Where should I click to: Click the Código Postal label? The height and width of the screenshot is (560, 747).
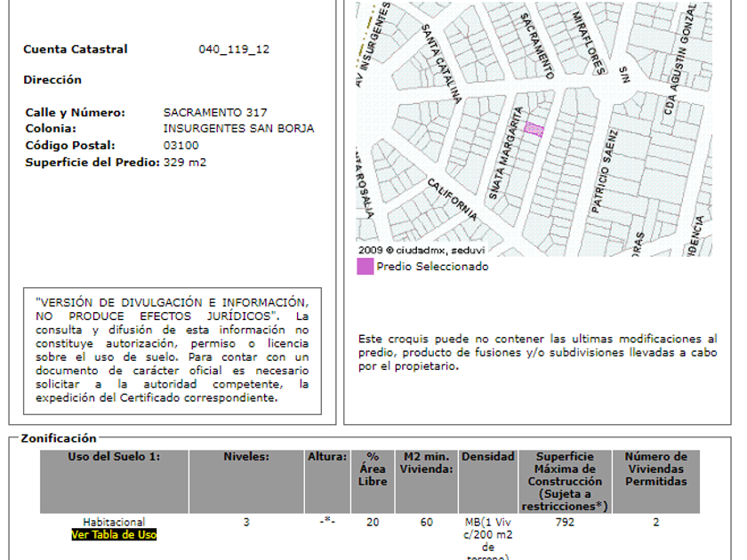(x=70, y=145)
